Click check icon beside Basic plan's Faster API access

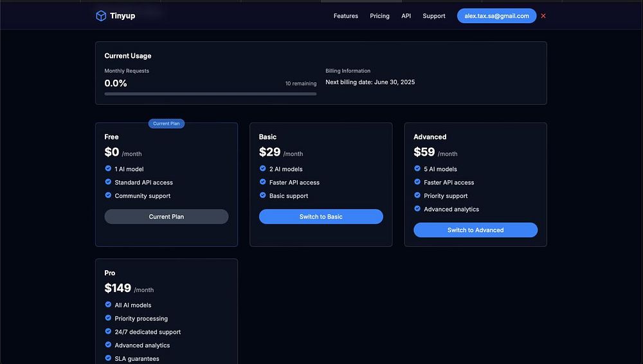point(263,182)
